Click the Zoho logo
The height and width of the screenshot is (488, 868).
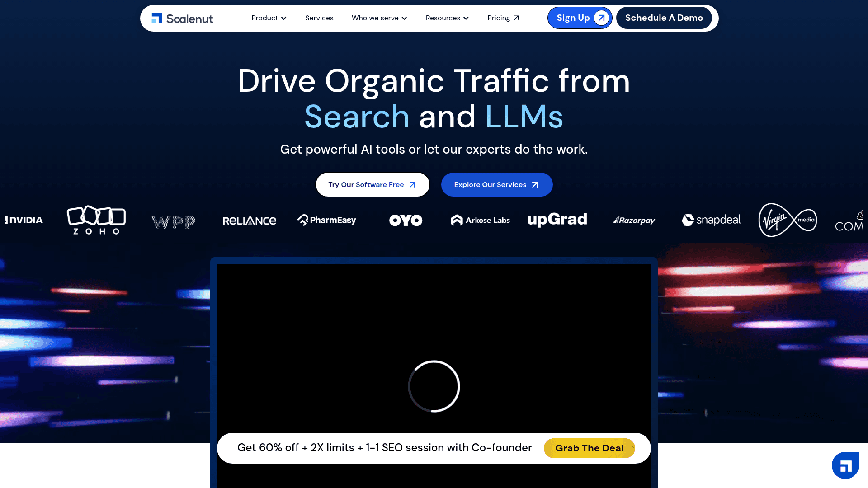[x=96, y=220]
